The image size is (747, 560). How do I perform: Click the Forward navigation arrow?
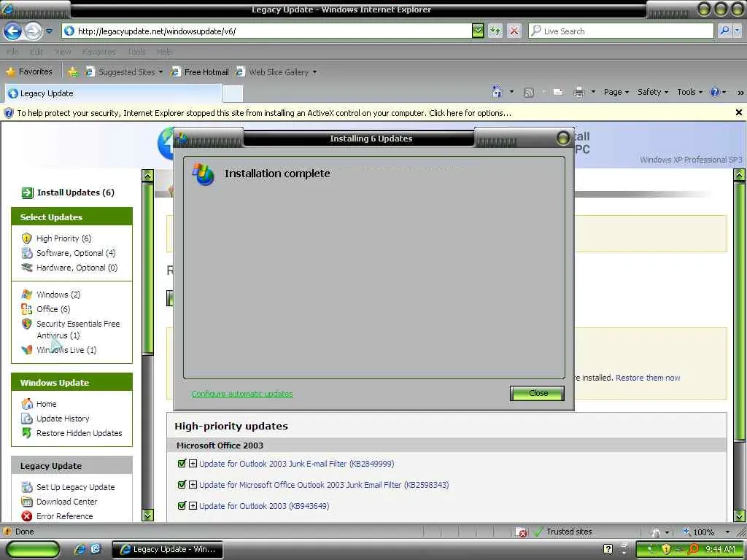33,31
